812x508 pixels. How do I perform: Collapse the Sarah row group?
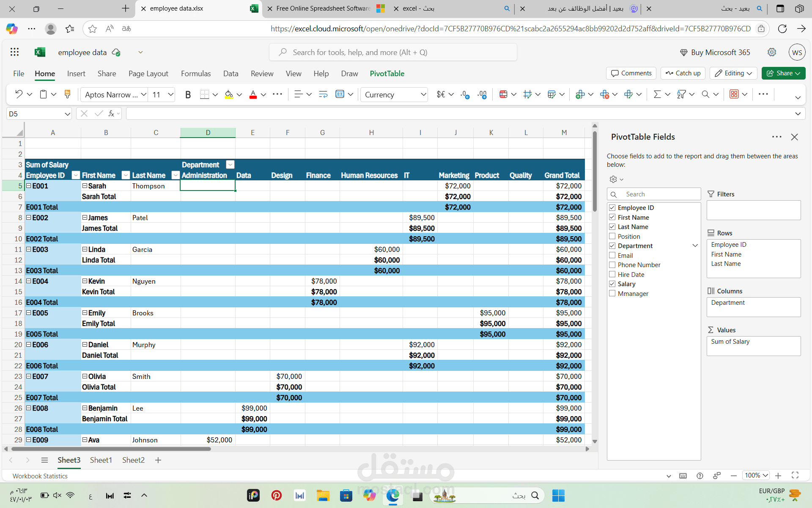85,186
